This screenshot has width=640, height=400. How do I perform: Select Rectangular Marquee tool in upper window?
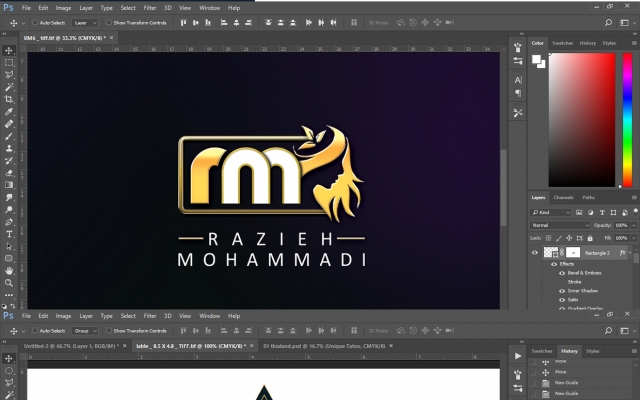pos(9,62)
